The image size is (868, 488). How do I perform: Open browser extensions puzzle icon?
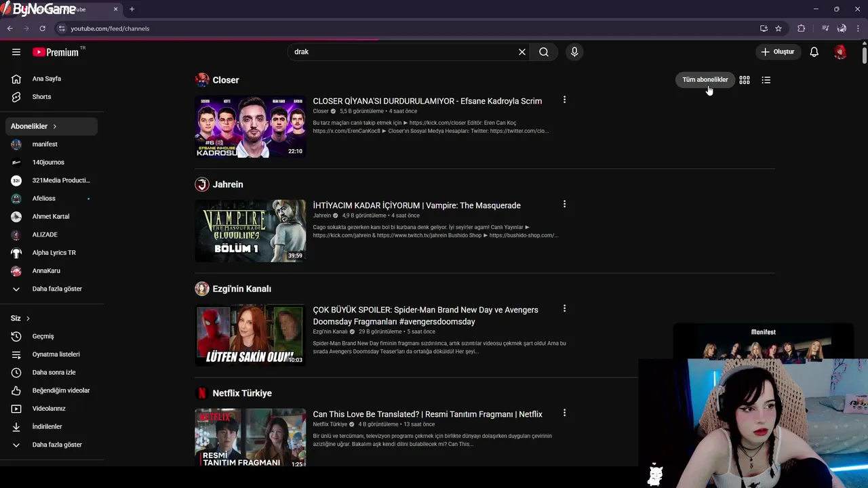[802, 28]
